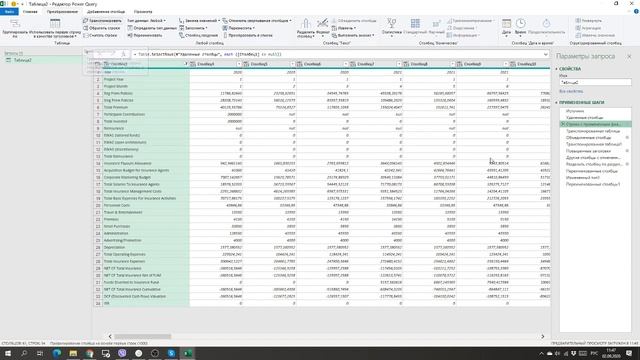
Task: Open the Файл tab
Action: 9,12
